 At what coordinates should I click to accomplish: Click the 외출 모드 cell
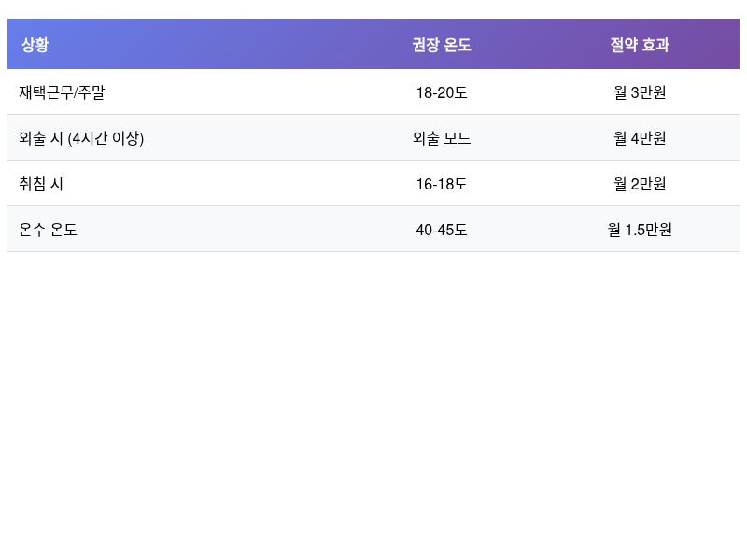click(441, 137)
